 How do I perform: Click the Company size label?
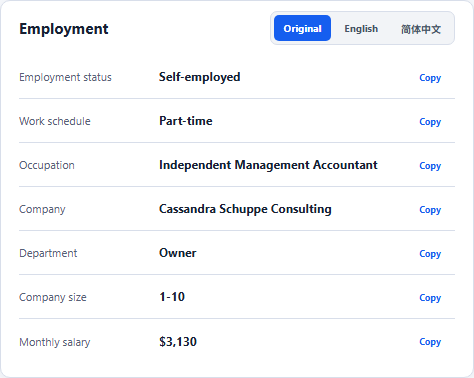pyautogui.click(x=53, y=297)
